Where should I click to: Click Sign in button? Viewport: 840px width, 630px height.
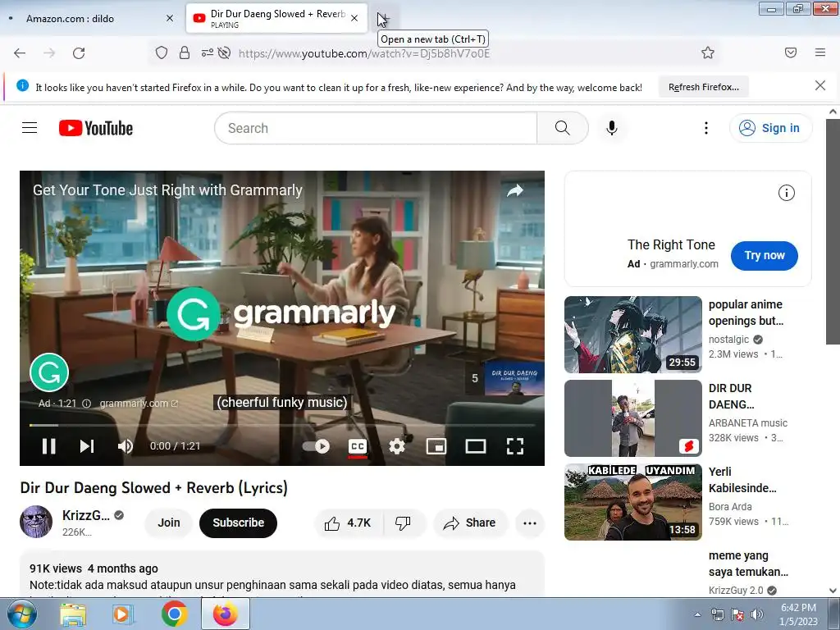pos(770,128)
